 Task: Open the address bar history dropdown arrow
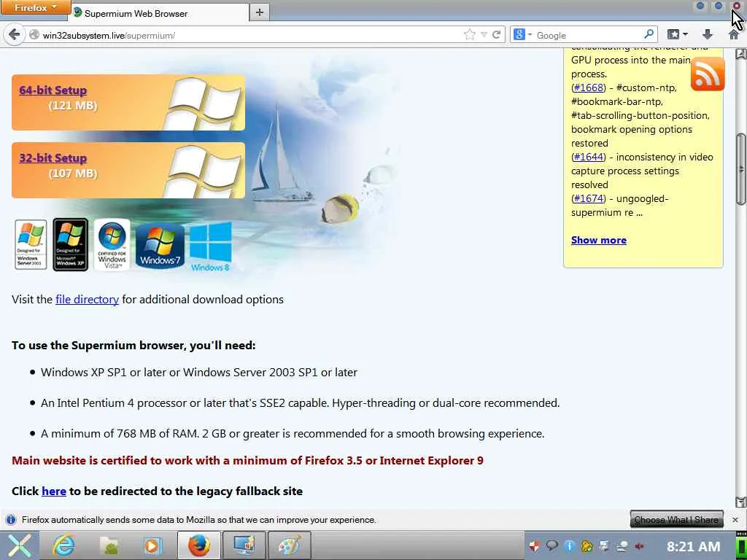(x=484, y=35)
